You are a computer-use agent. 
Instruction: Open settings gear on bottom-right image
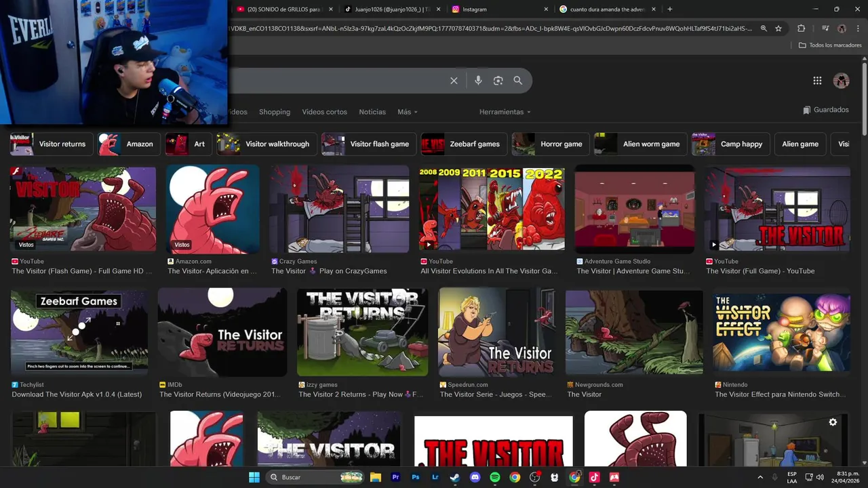(833, 422)
